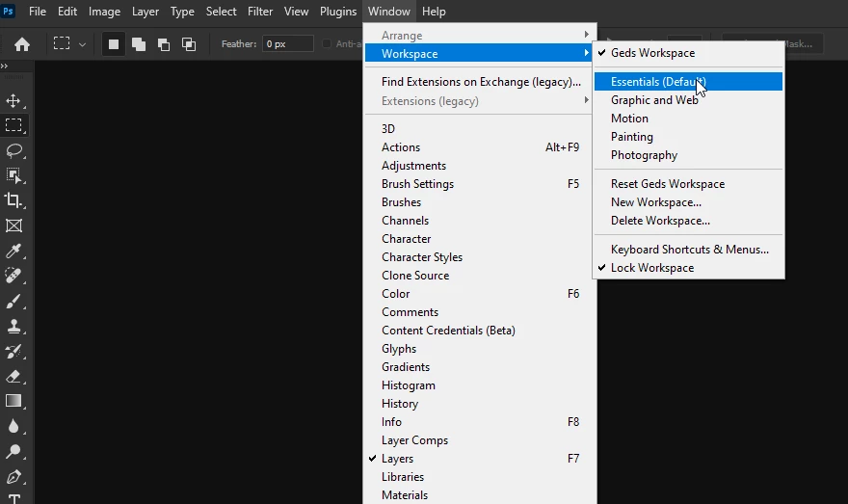Switch to Photography workspace
The width and height of the screenshot is (848, 504).
688,155
